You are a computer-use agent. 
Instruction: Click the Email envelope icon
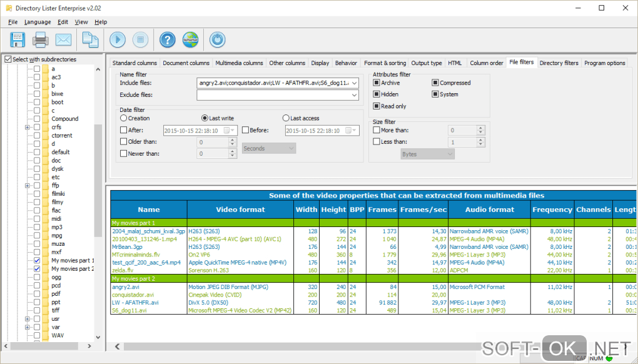click(63, 39)
